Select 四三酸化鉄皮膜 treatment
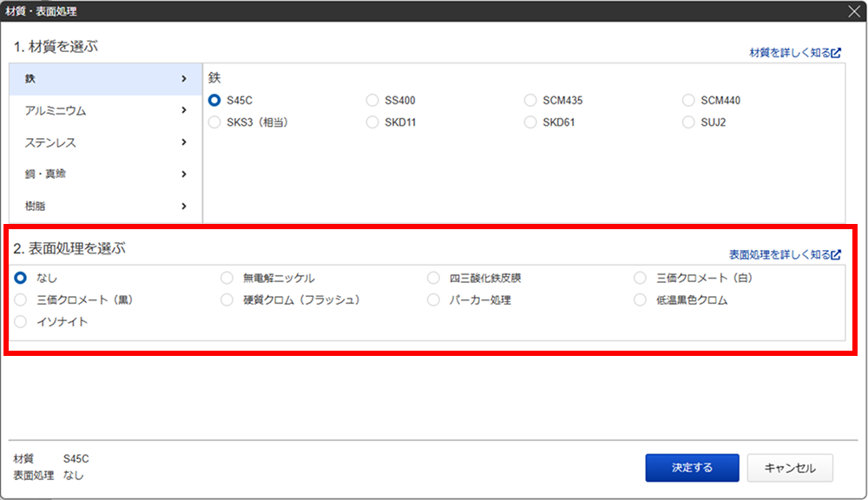Viewport: 868px width, 500px height. pos(433,278)
